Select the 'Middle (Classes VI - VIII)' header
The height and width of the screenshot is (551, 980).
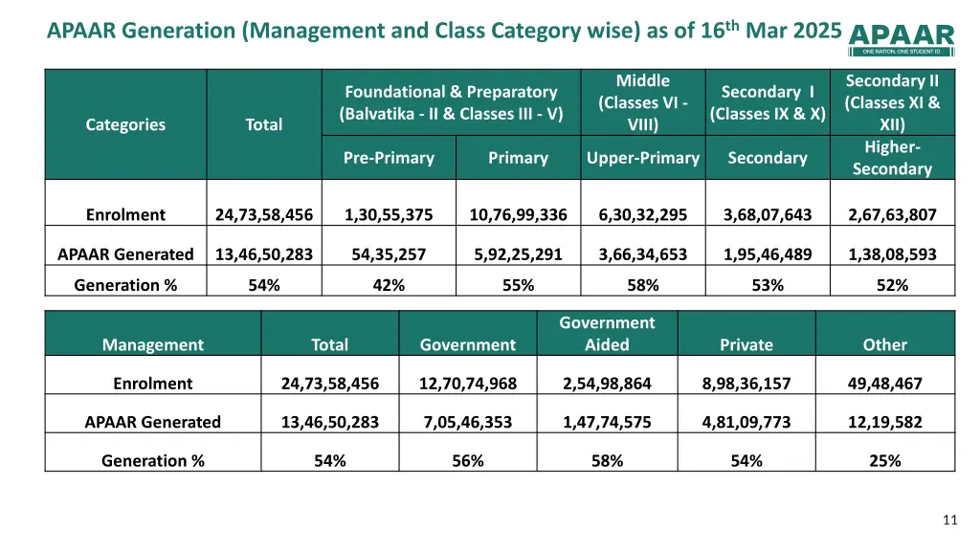point(643,102)
